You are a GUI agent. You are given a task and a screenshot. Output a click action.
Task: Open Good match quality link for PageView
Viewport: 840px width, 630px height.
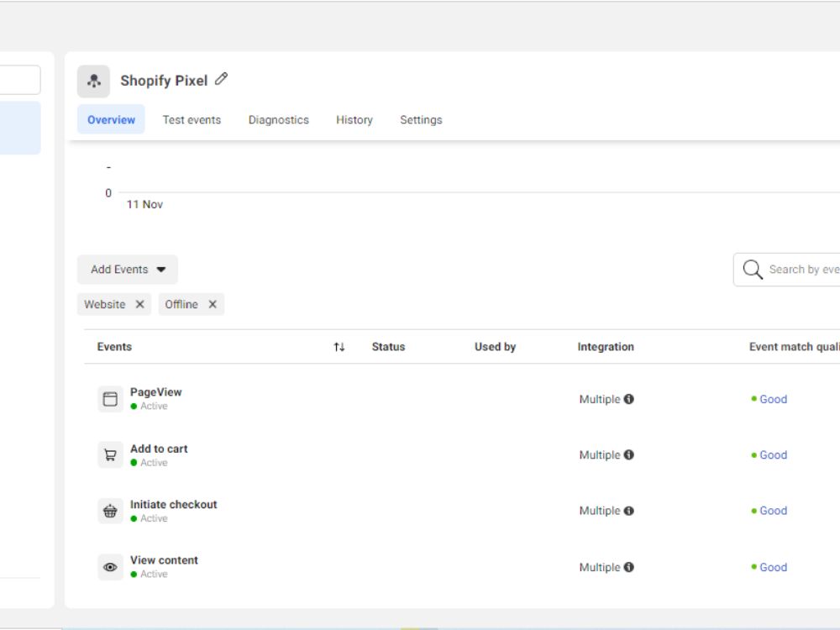click(773, 399)
